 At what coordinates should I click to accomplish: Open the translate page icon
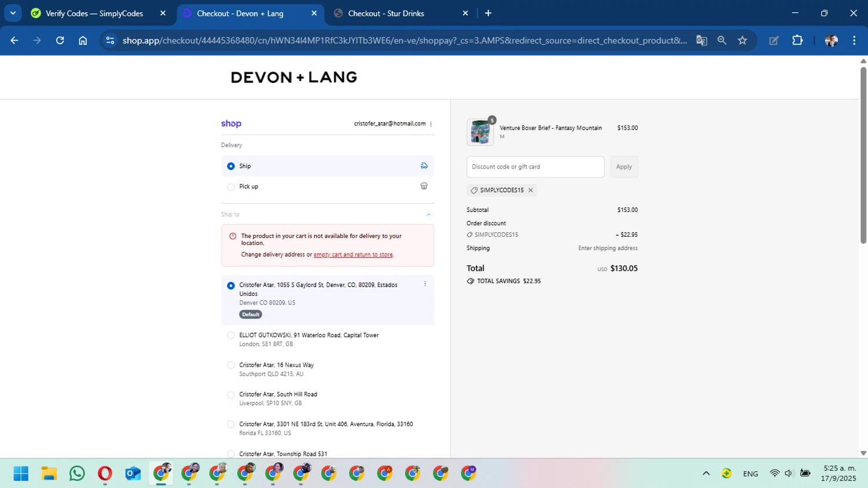(701, 41)
